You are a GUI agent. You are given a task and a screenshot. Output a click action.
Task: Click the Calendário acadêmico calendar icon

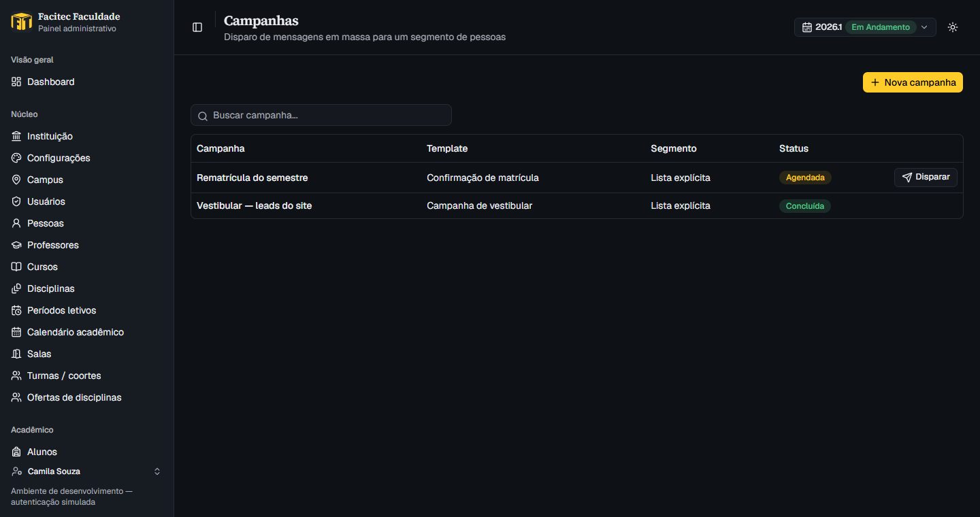(x=16, y=332)
